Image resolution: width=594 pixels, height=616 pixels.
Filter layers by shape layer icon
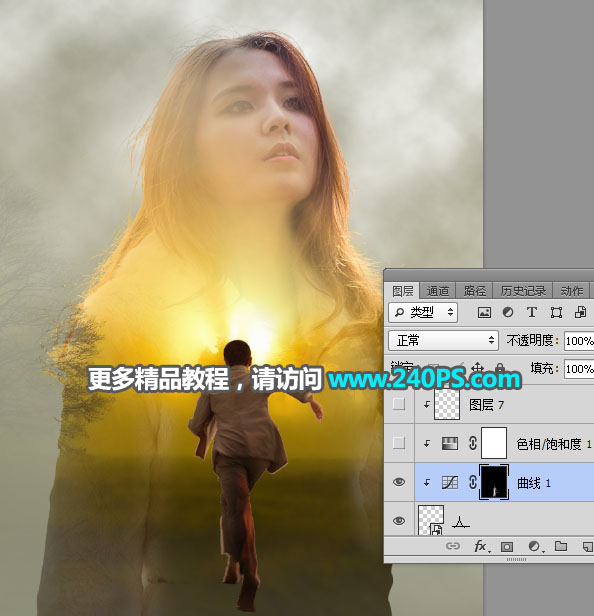[556, 313]
